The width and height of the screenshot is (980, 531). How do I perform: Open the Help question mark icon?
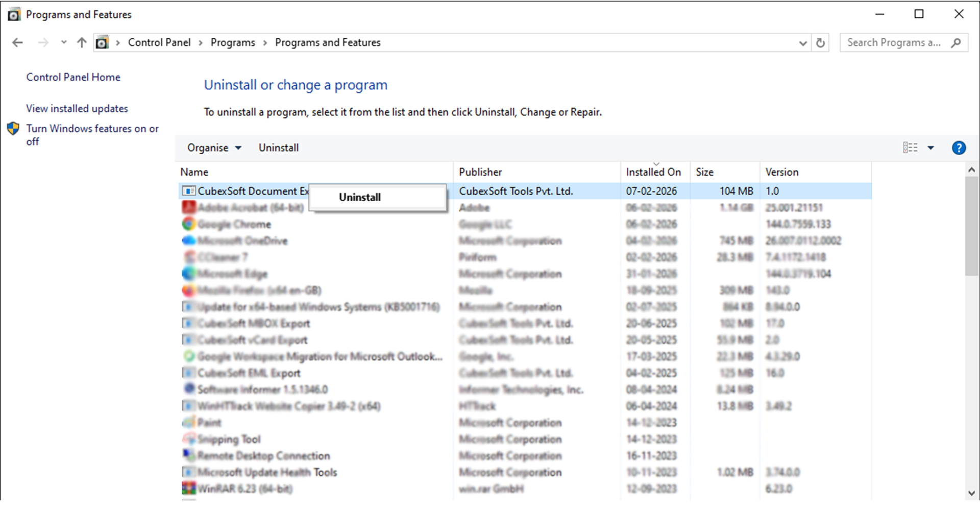click(959, 148)
